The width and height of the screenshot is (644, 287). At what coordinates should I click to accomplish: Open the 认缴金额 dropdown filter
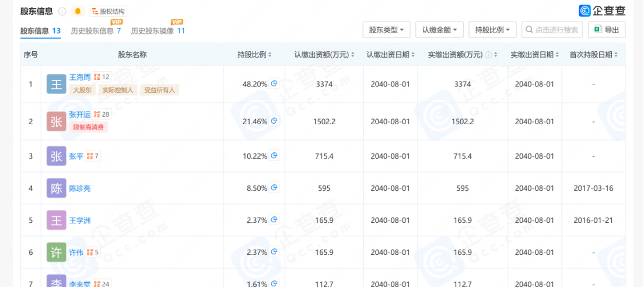click(439, 30)
